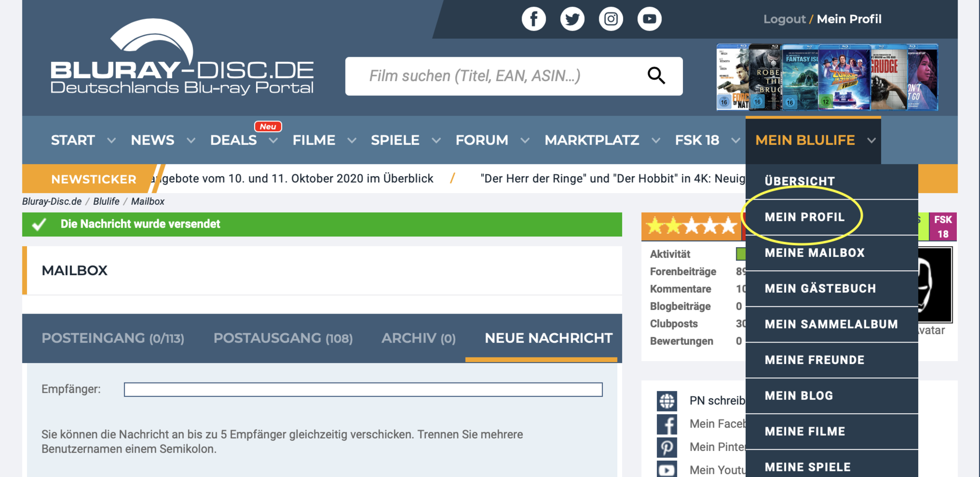Click the FSK 18 badge

point(943,226)
